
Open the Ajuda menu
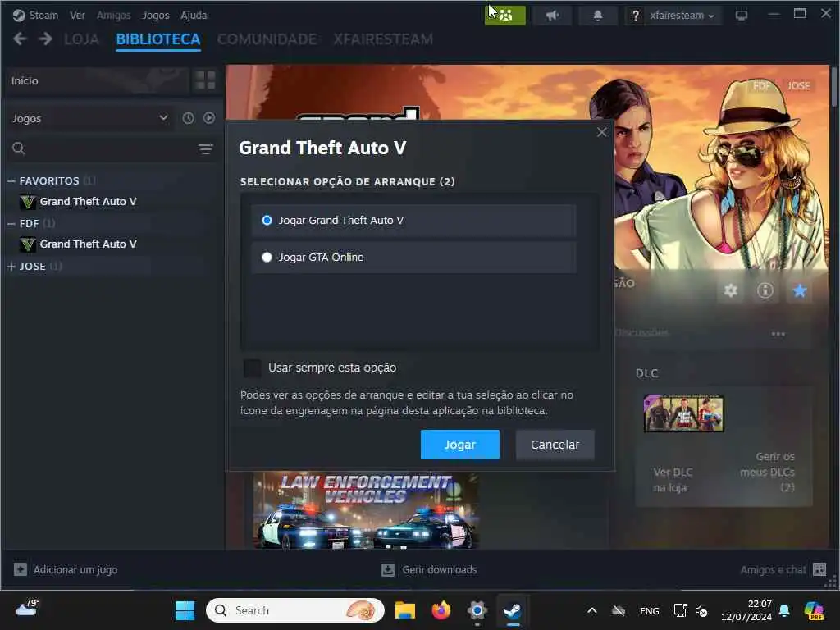(x=194, y=15)
